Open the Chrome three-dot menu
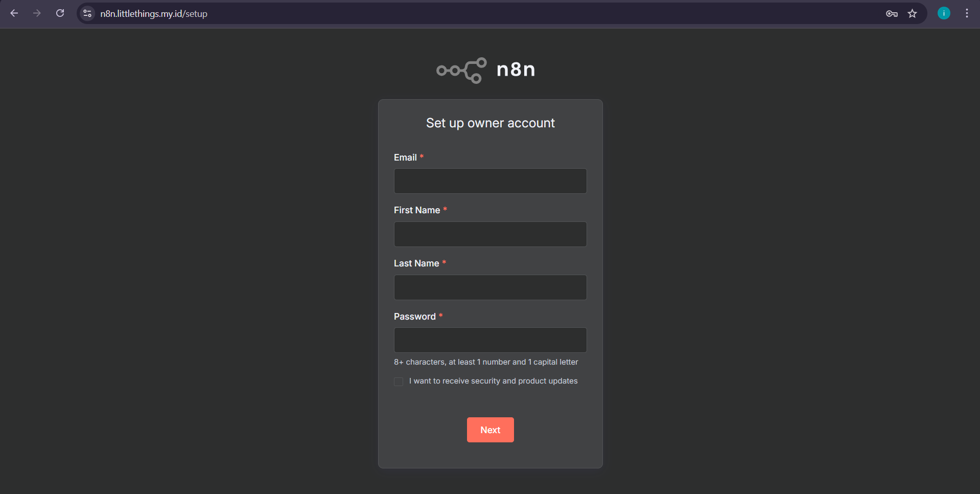This screenshot has height=494, width=980. coord(967,13)
